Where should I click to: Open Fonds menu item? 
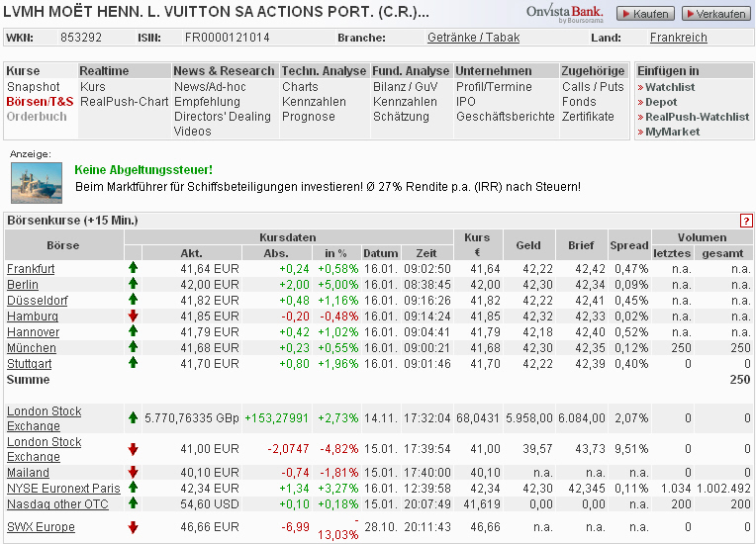[x=579, y=102]
